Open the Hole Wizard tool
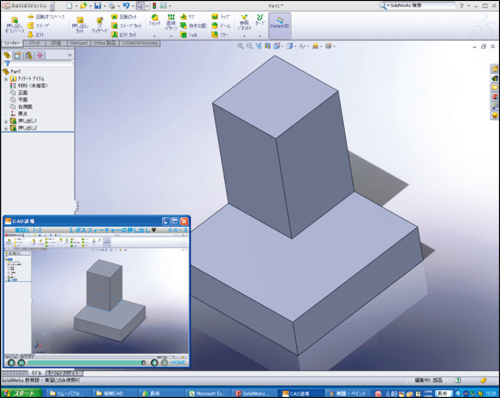 (x=100, y=25)
